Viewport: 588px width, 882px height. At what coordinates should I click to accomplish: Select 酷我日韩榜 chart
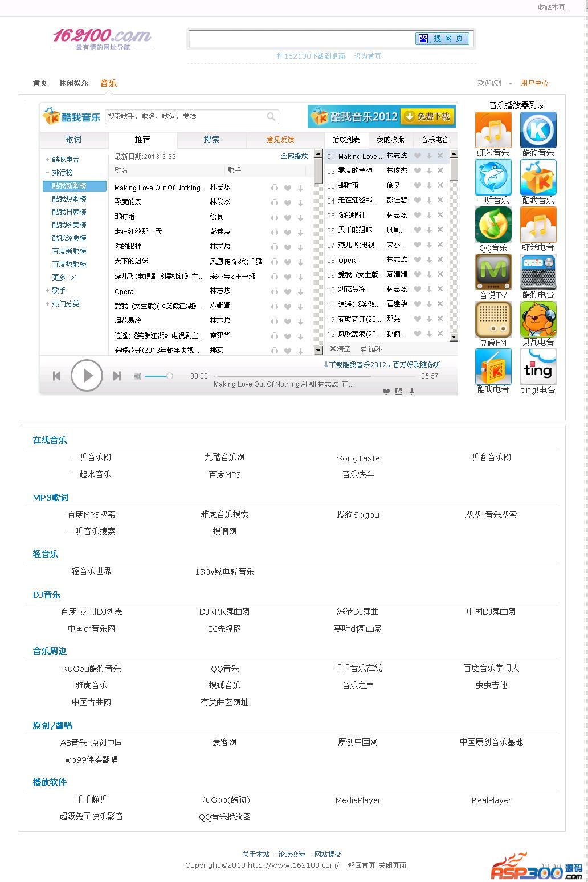[x=69, y=212]
